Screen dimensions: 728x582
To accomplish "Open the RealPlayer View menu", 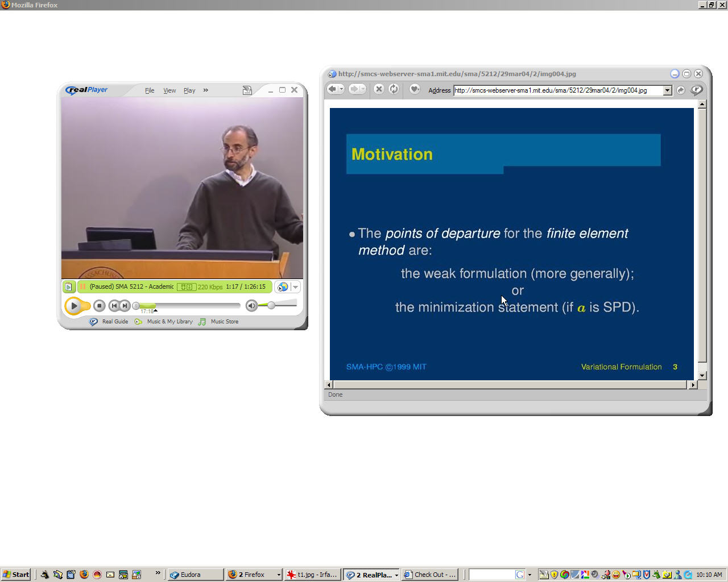I will click(x=169, y=90).
